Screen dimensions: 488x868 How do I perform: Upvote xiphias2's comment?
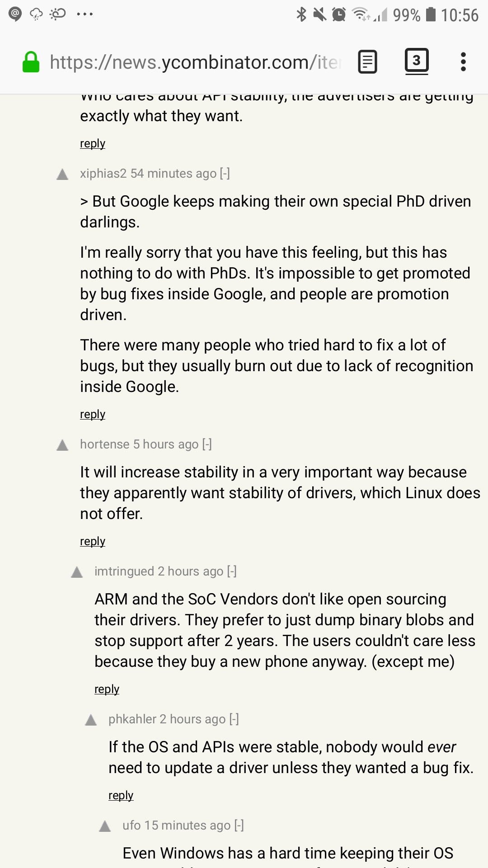coord(62,175)
